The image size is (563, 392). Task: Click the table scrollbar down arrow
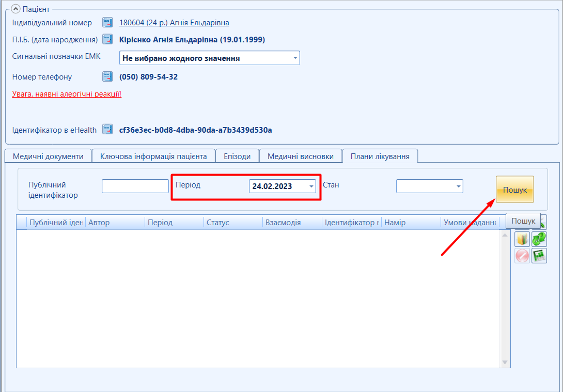pos(505,363)
